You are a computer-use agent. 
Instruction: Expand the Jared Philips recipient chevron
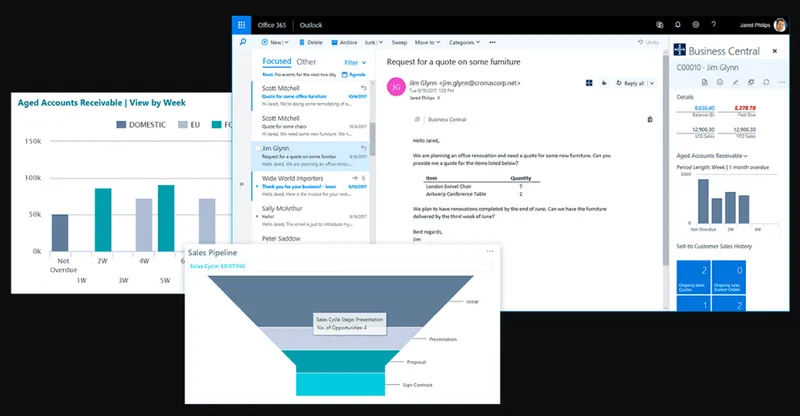tap(438, 98)
